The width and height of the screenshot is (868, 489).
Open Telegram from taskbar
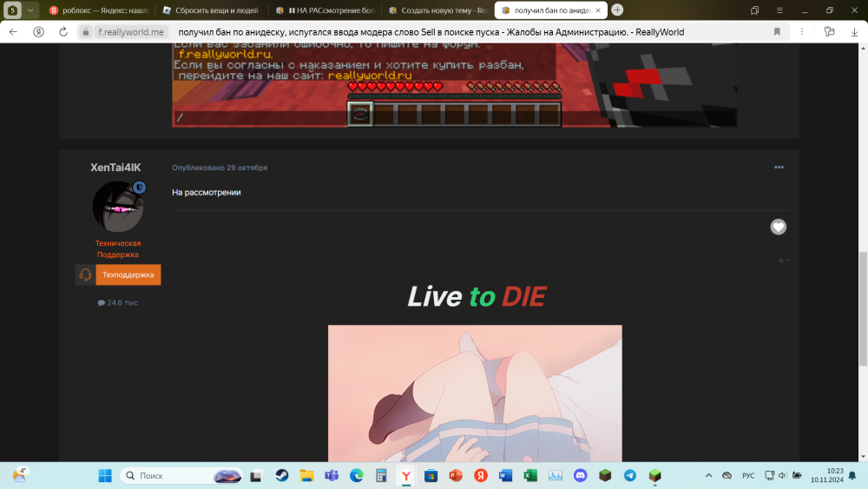click(x=630, y=475)
